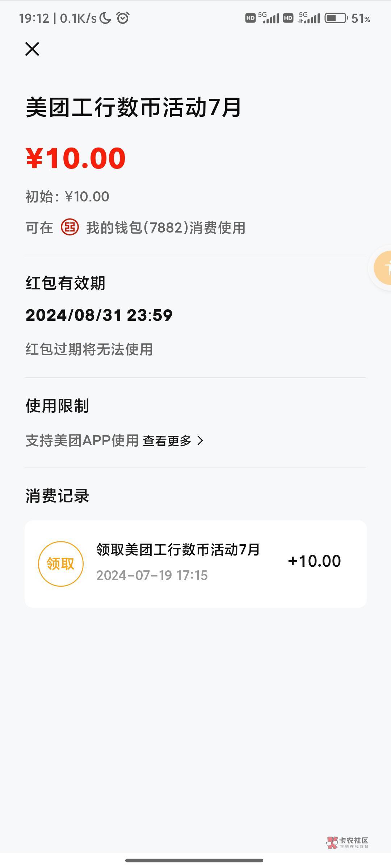Tap the 美团工行数币活动7月 title
Viewport: 391px width, 868px height.
tap(133, 107)
